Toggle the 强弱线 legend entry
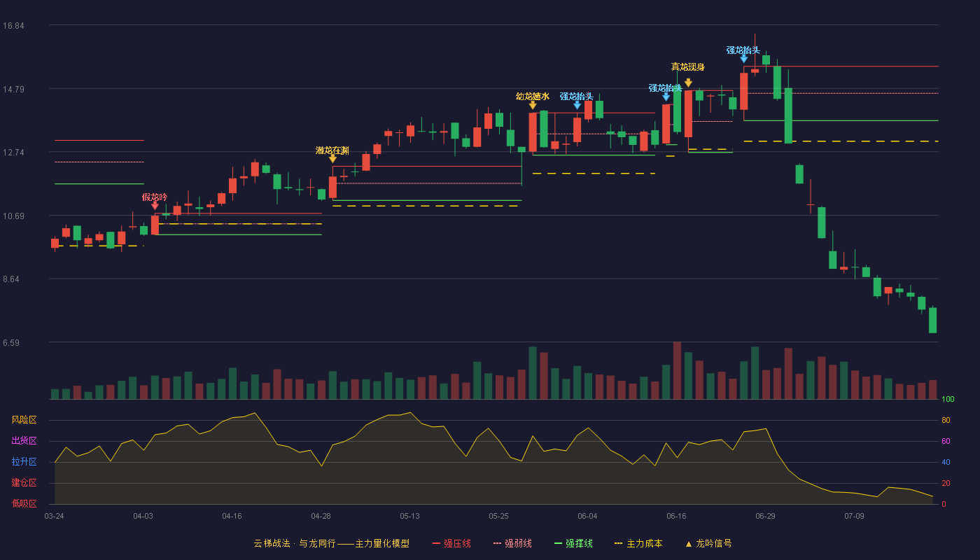Viewport: 980px width, 560px height. [x=512, y=543]
